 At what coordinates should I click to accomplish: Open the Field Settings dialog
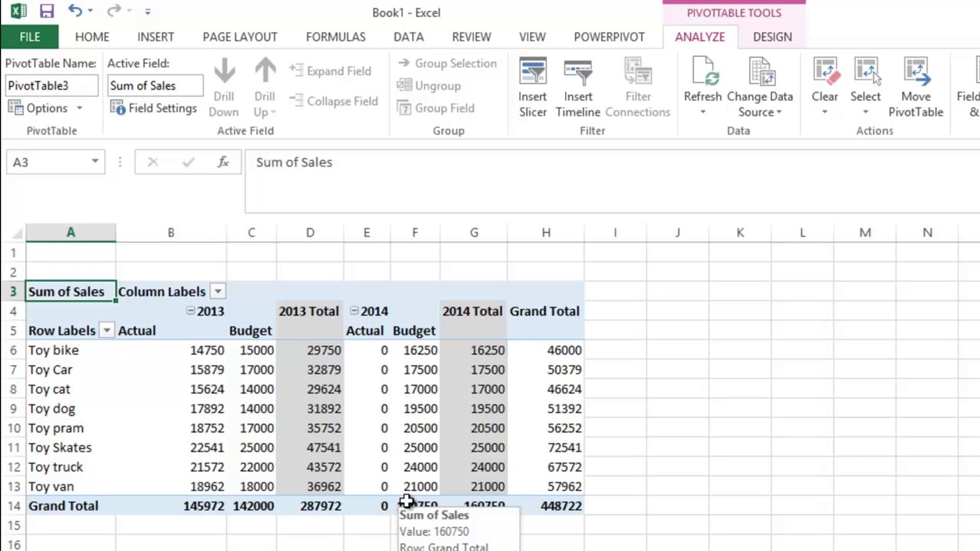coord(154,108)
